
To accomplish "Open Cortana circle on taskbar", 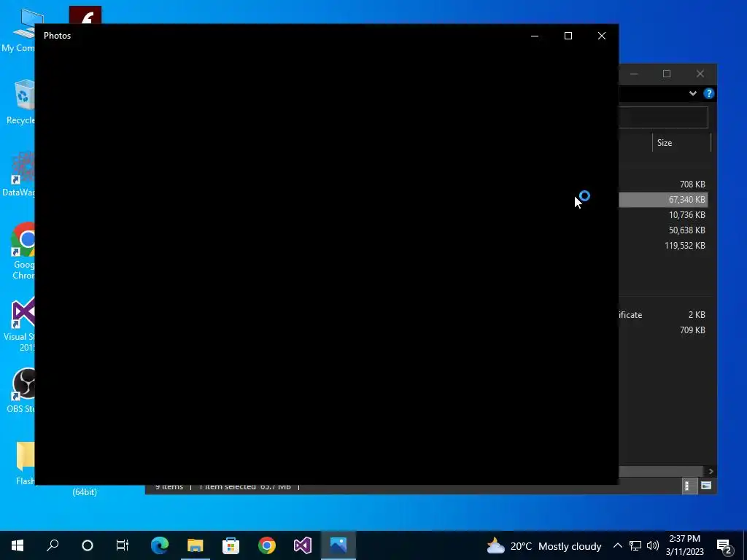I will [88, 545].
